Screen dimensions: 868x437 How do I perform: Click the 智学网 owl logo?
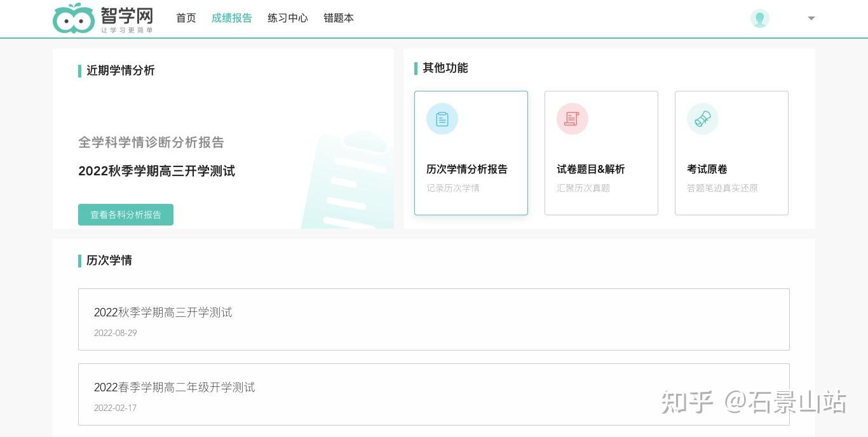[74, 18]
